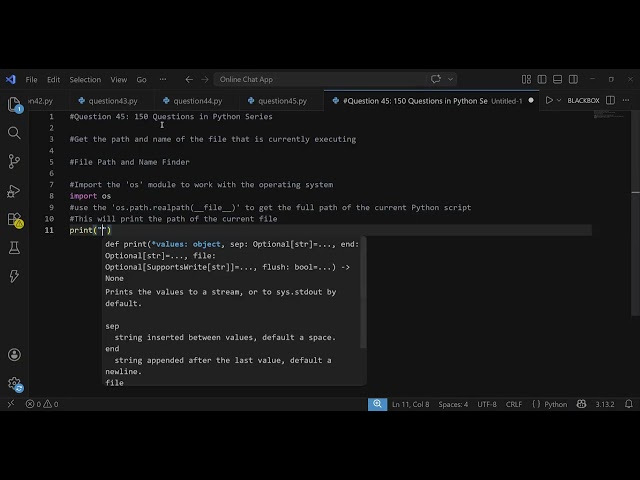Click the zoom magnifier status bar icon
The height and width of the screenshot is (480, 640).
[x=377, y=404]
